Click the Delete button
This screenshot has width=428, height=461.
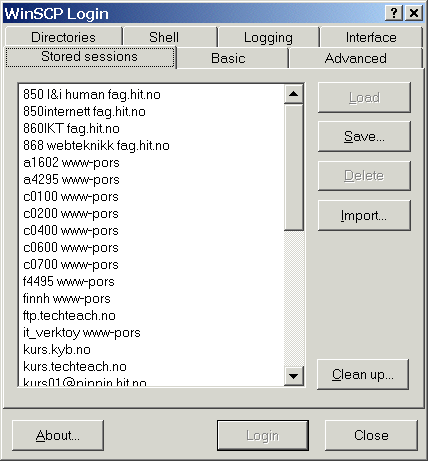[x=364, y=176]
